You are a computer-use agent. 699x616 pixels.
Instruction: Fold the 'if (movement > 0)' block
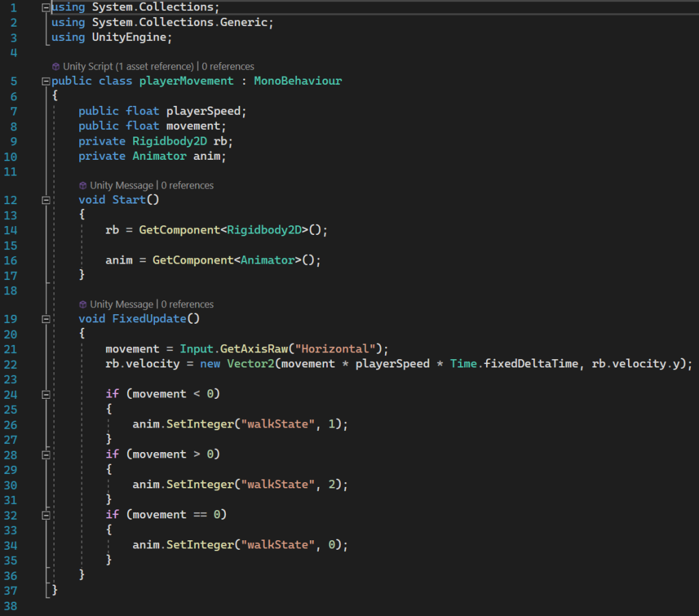pyautogui.click(x=46, y=454)
